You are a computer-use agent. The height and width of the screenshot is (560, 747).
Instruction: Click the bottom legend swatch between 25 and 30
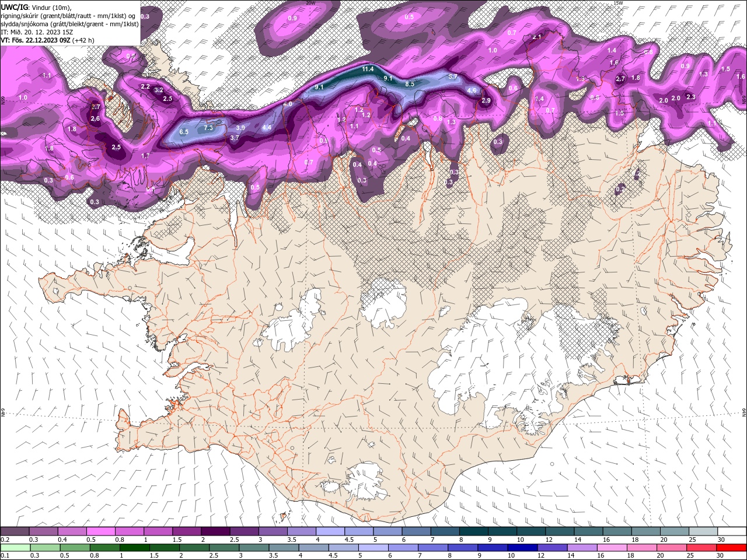pyautogui.click(x=700, y=548)
